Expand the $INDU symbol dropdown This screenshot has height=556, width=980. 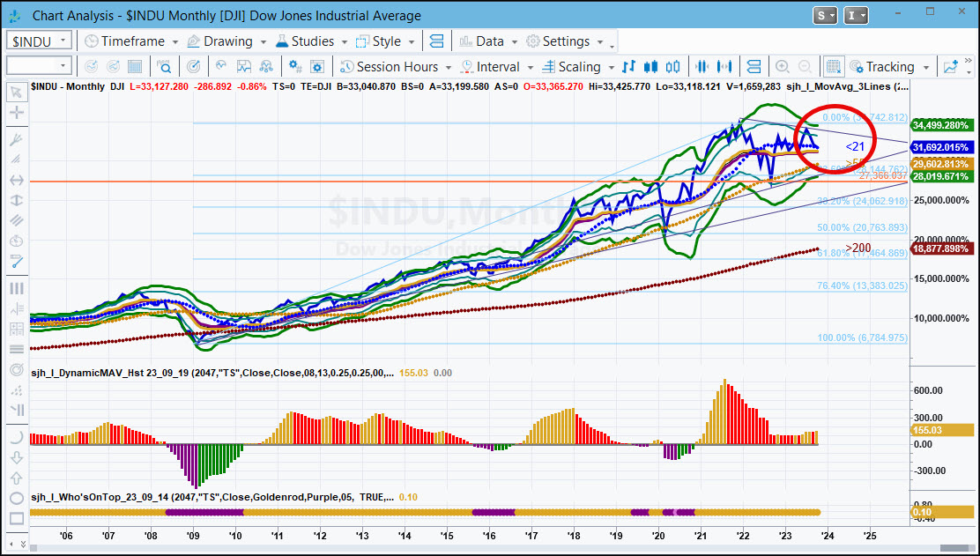pyautogui.click(x=63, y=41)
